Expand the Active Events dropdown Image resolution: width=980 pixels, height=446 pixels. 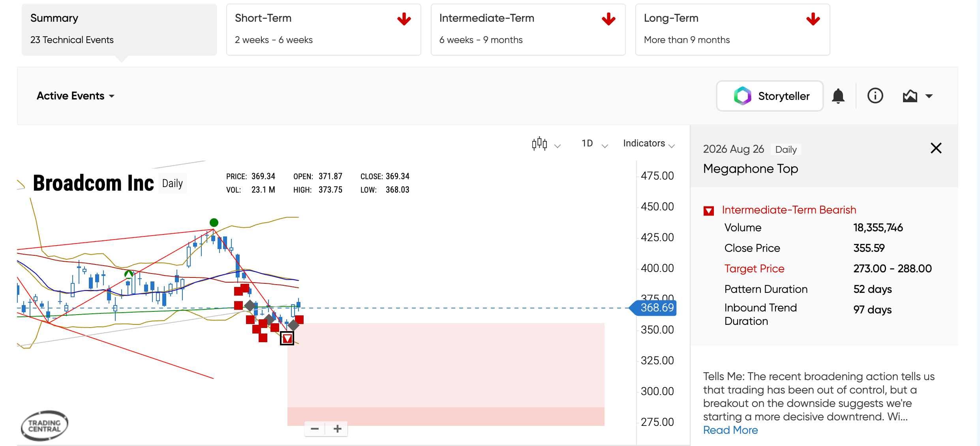click(75, 96)
